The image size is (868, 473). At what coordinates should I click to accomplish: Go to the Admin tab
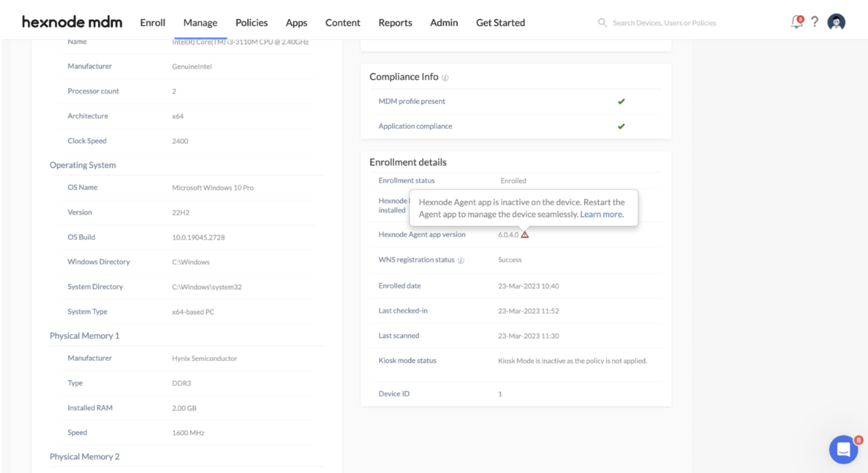[x=444, y=22]
